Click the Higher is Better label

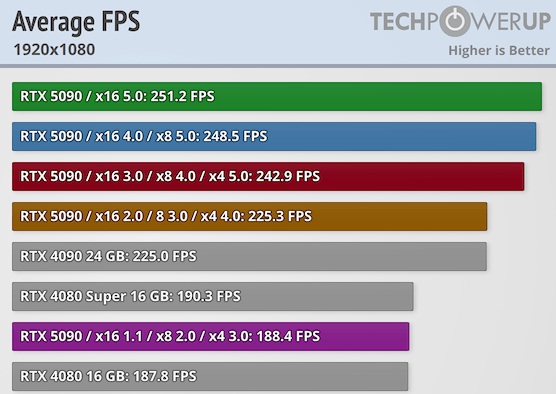[499, 50]
